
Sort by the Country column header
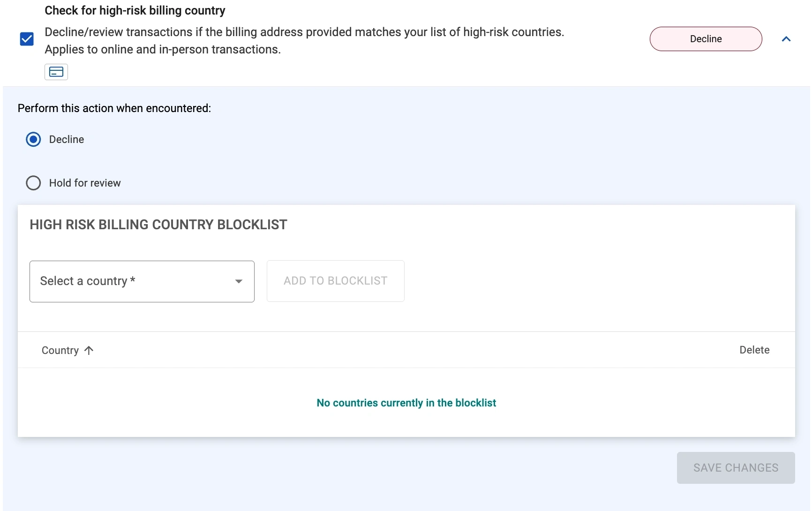[x=60, y=351]
